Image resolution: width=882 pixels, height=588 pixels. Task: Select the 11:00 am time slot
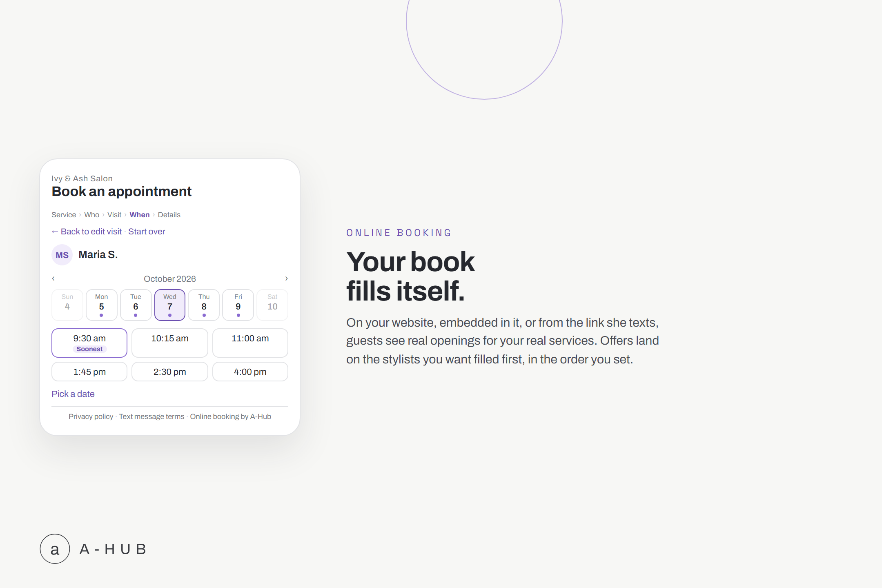pos(250,343)
